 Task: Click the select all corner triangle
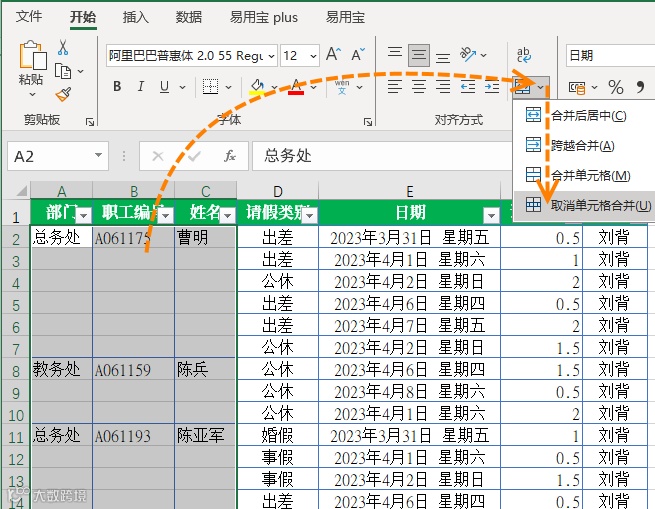[x=21, y=191]
